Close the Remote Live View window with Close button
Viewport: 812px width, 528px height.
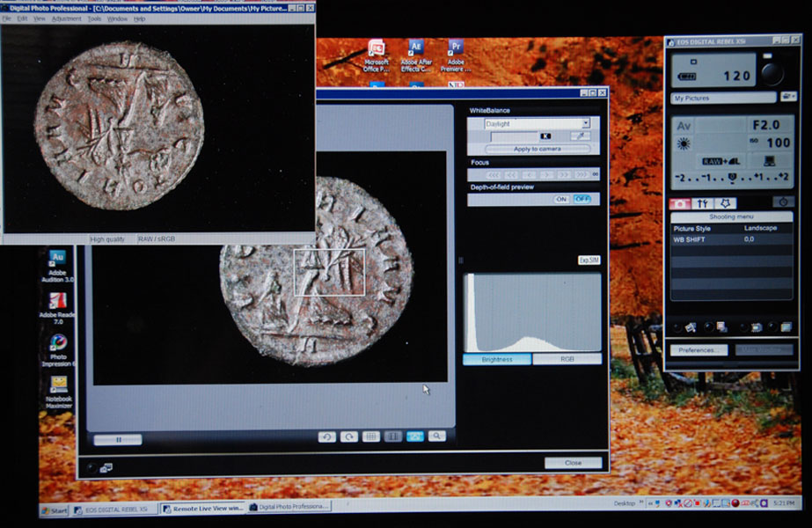[573, 463]
